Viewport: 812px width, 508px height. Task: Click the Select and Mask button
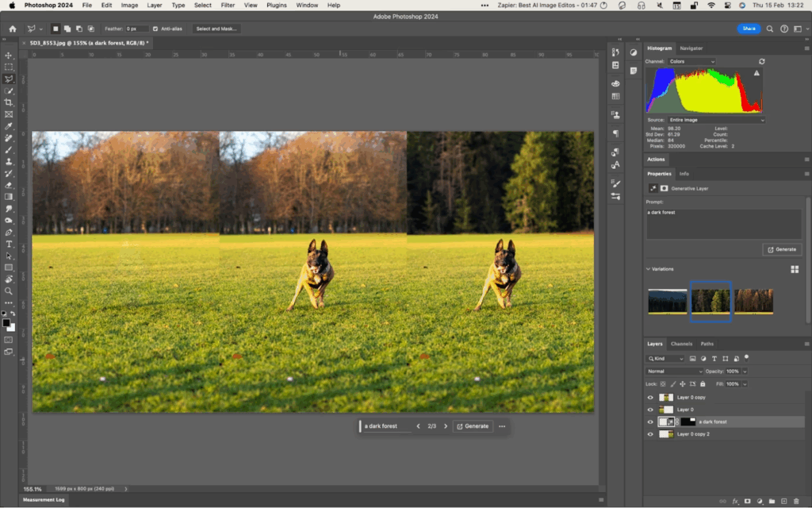click(216, 29)
